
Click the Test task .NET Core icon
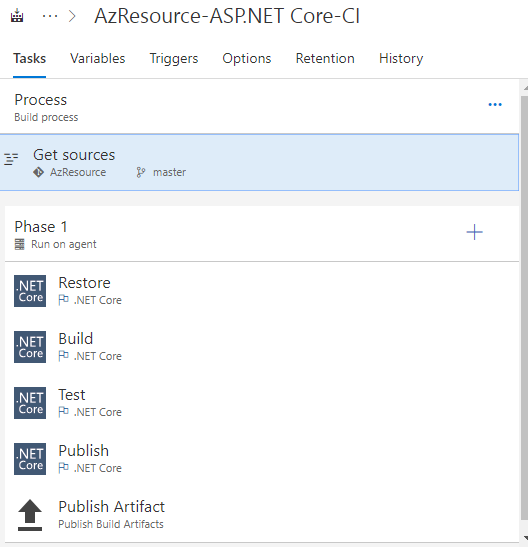[30, 403]
